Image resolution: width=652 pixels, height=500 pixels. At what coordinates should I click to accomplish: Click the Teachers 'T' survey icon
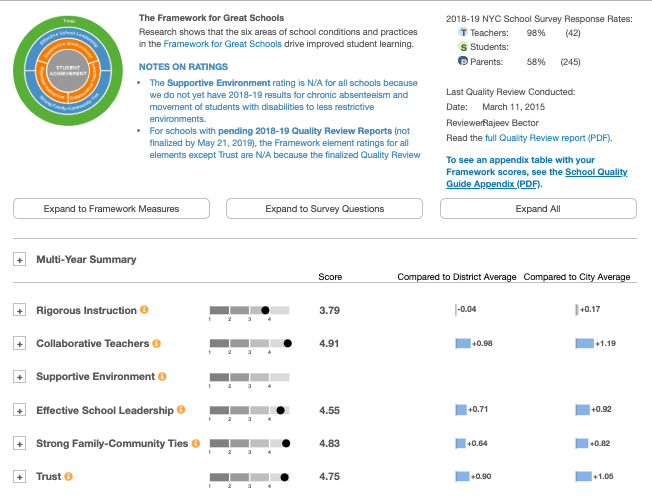coord(462,33)
